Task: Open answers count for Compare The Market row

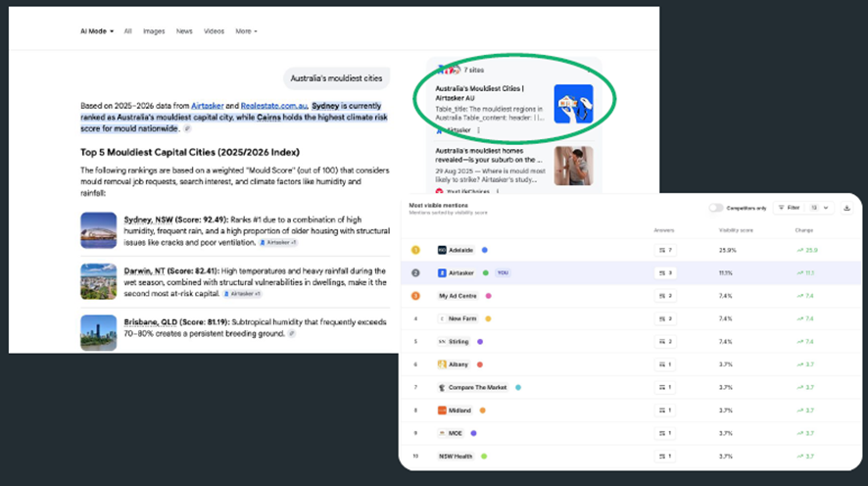Action: point(665,387)
